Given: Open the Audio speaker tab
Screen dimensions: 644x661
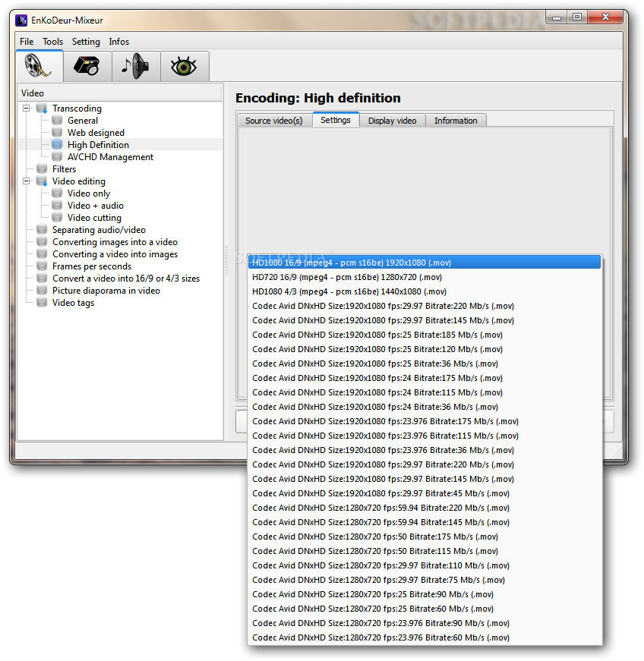Looking at the screenshot, I should click(x=136, y=66).
